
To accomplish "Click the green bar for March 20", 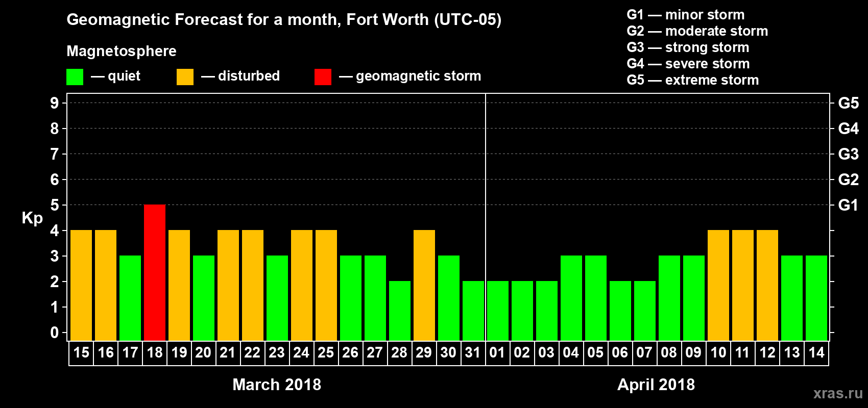I will click(204, 298).
